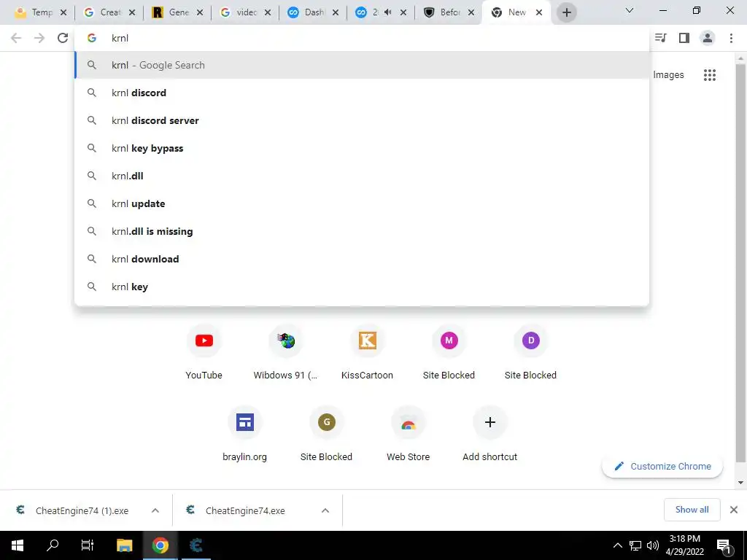Open the Images link

pos(668,75)
